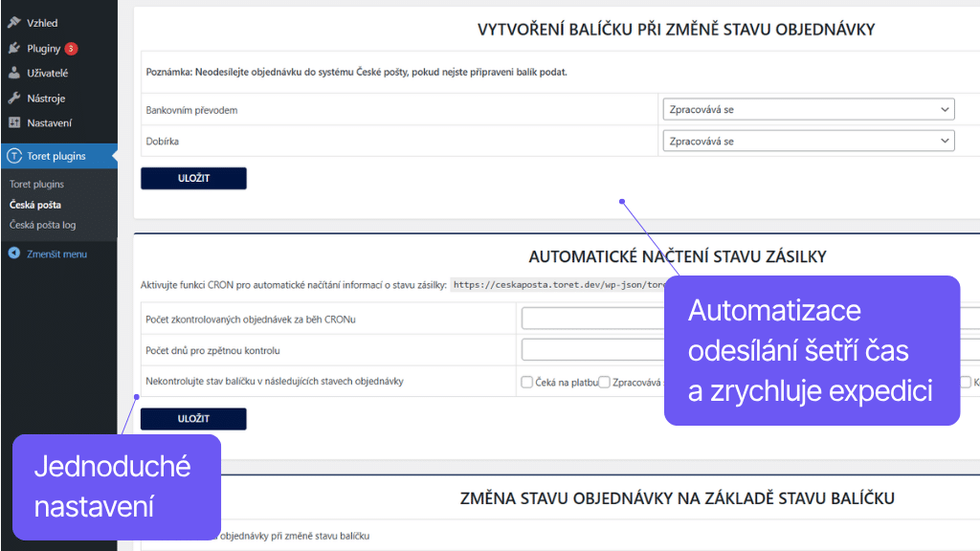This screenshot has width=980, height=551.
Task: Check the Čeká na platbu checkbox
Action: [527, 382]
